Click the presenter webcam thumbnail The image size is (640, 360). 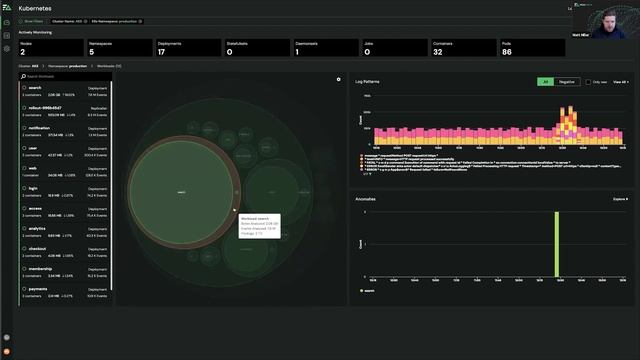pyautogui.click(x=606, y=20)
